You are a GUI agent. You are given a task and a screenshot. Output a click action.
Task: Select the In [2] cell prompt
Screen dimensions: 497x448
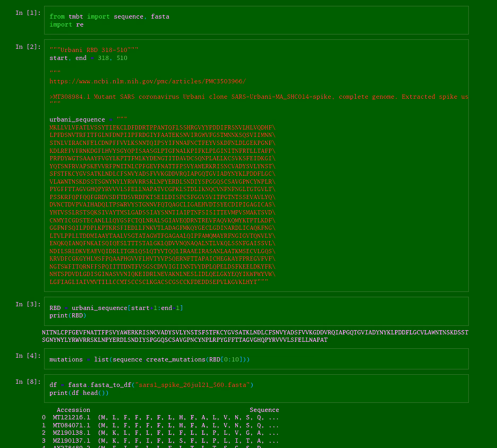click(28, 47)
